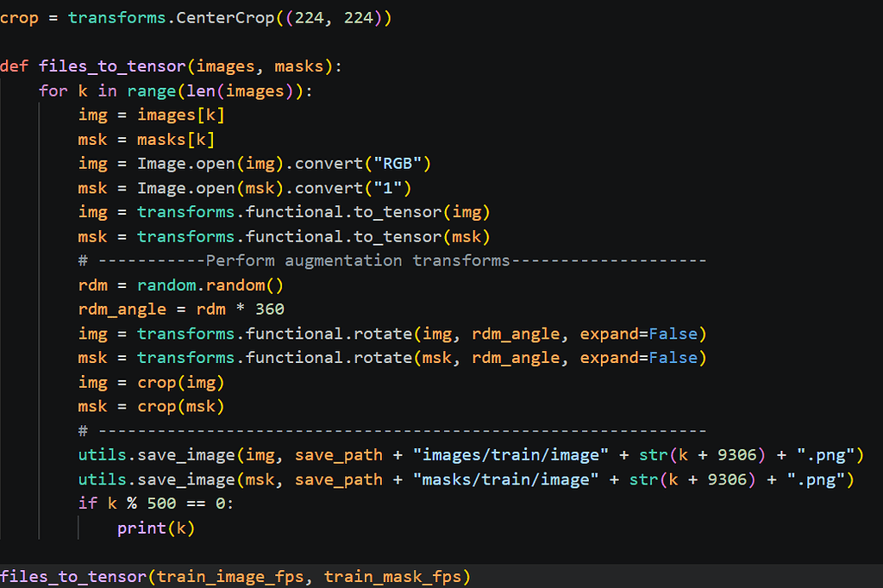This screenshot has width=883, height=588.
Task: Click the "for" keyword
Action: (x=53, y=91)
